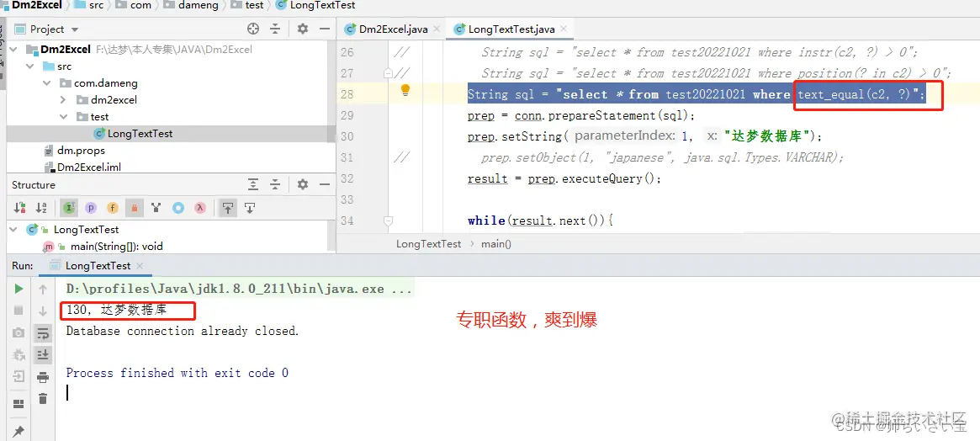Print the console output with printer icon
This screenshot has width=980, height=441.
(x=43, y=376)
